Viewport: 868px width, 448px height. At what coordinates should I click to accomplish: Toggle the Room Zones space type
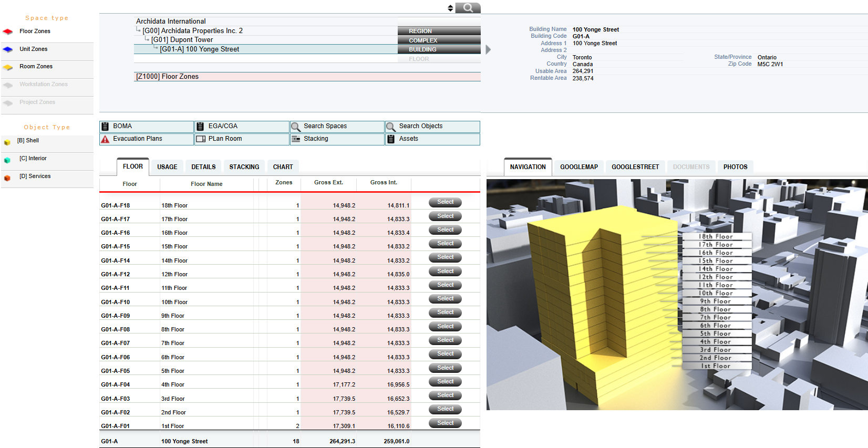[x=8, y=67]
